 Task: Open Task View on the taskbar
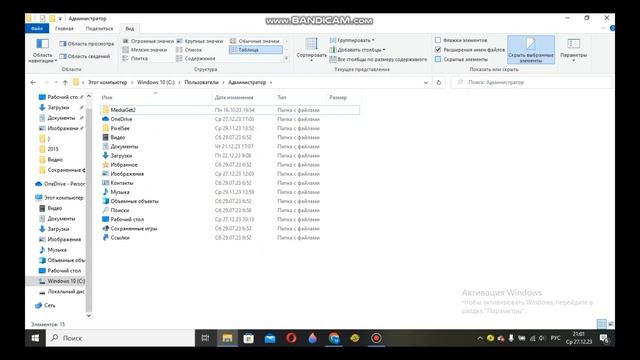point(205,338)
